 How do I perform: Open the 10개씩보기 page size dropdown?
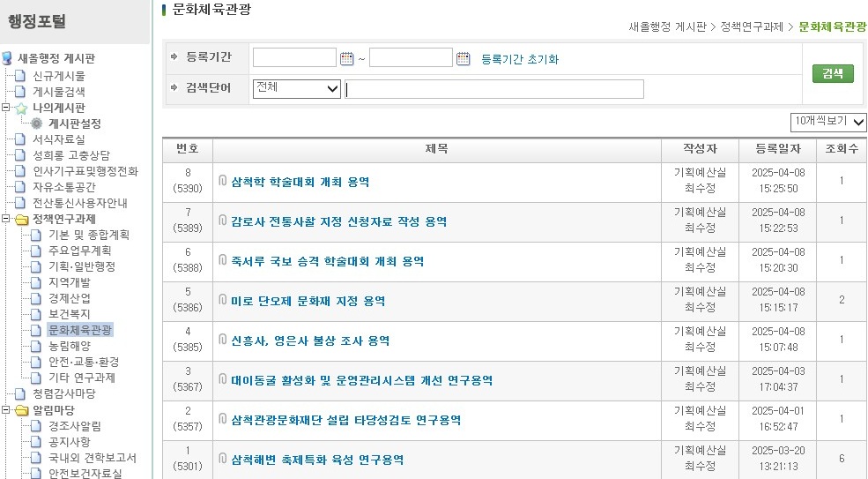[x=828, y=122]
